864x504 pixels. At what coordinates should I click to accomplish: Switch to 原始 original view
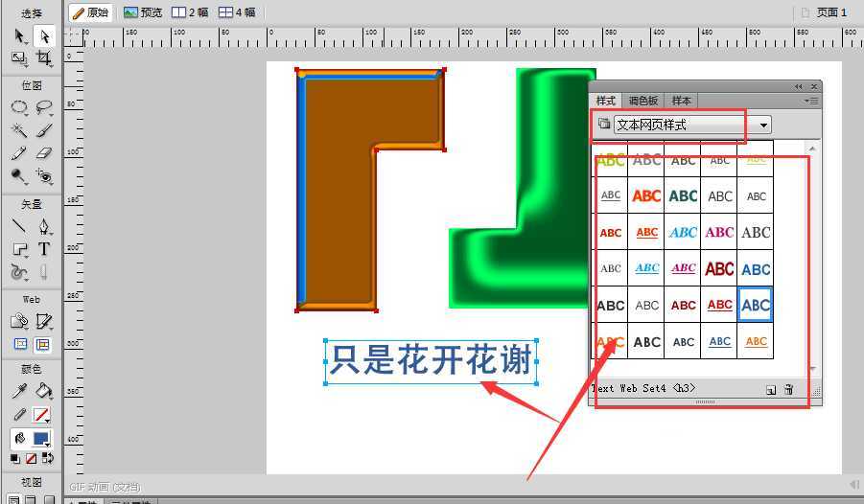(x=90, y=12)
